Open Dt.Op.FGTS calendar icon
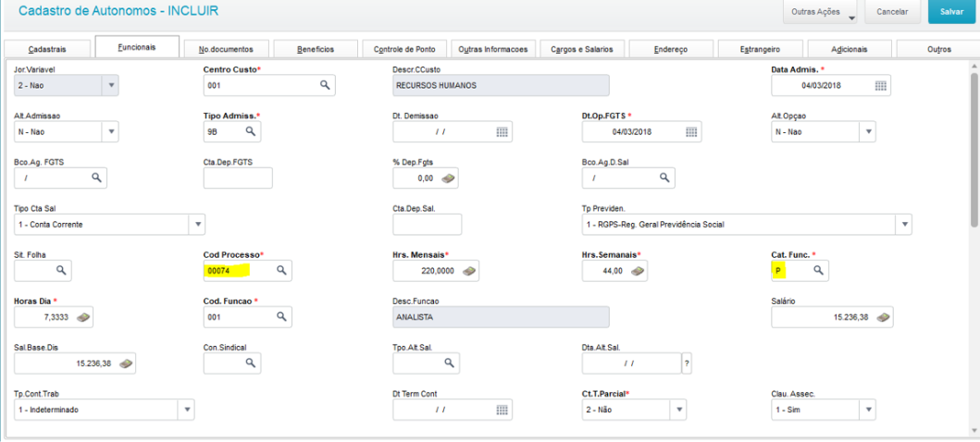980x442 pixels. click(x=691, y=131)
